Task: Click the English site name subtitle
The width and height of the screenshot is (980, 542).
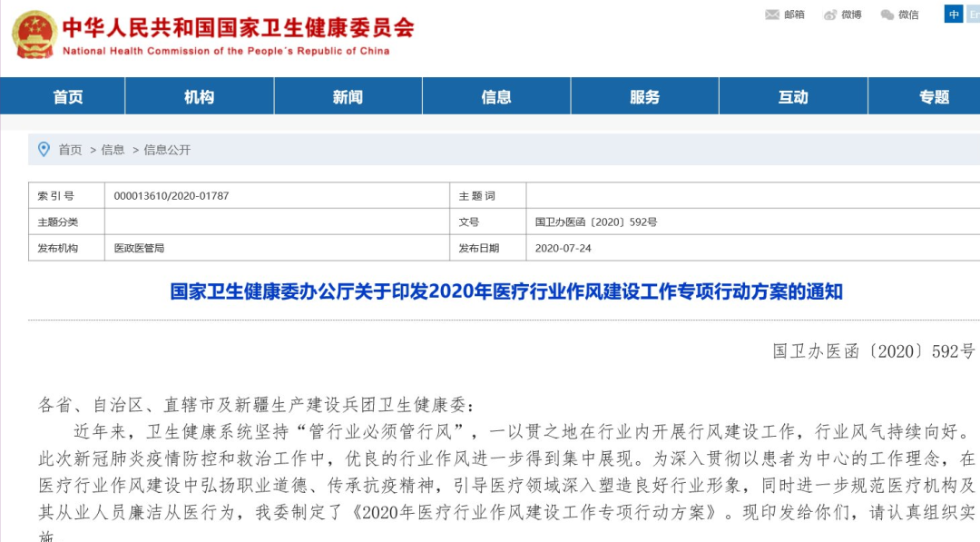Action: pyautogui.click(x=226, y=51)
